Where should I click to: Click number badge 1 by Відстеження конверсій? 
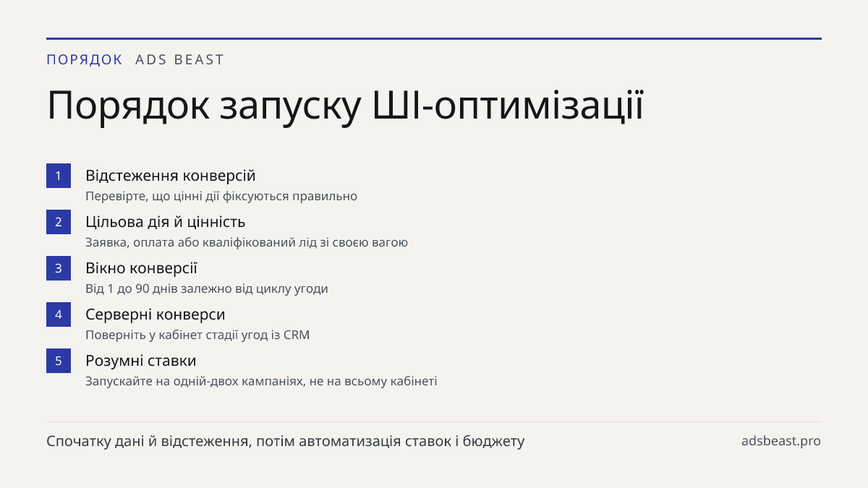[59, 176]
